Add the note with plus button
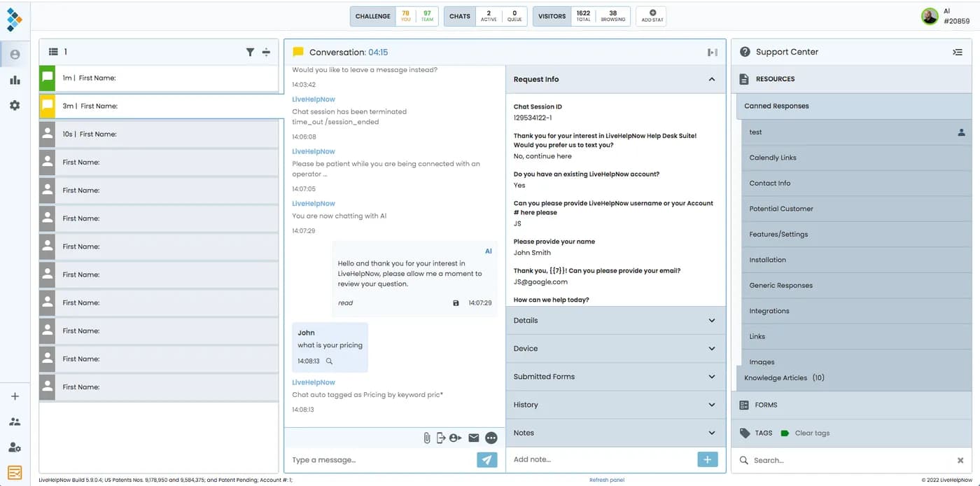Viewport: 980px width, 486px height. tap(708, 459)
